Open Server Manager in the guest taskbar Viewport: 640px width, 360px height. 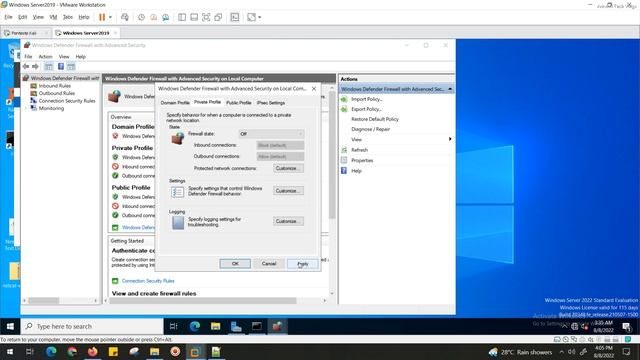(x=236, y=326)
